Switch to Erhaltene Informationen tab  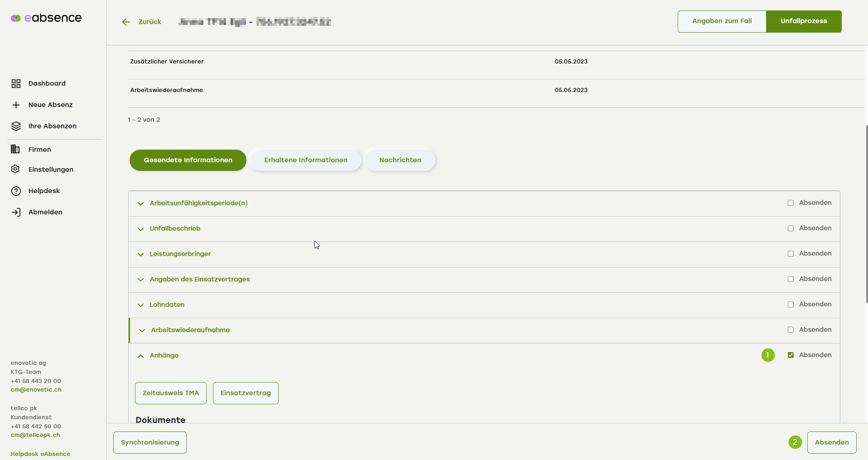(x=306, y=160)
